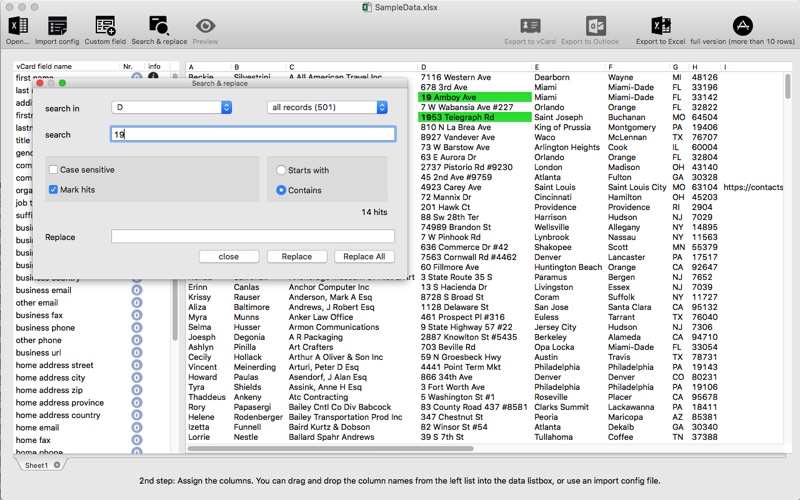Click the number circle next to home fax
The image size is (800, 500).
click(137, 440)
